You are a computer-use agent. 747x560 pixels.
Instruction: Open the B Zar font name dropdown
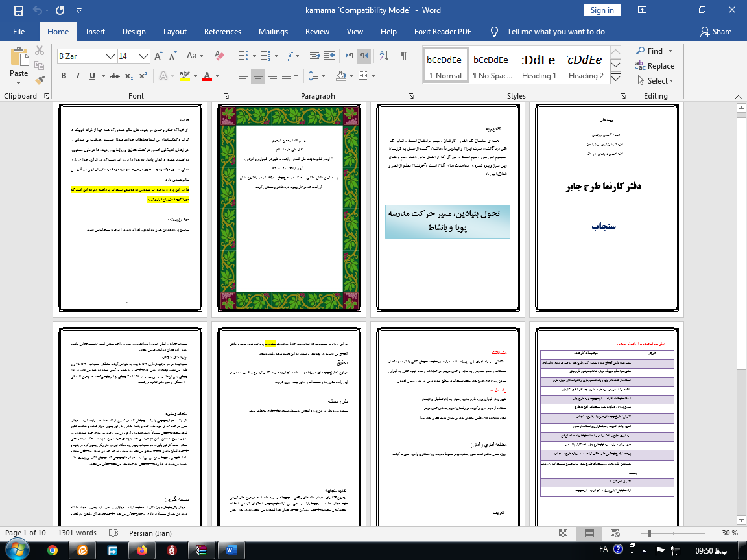click(111, 56)
